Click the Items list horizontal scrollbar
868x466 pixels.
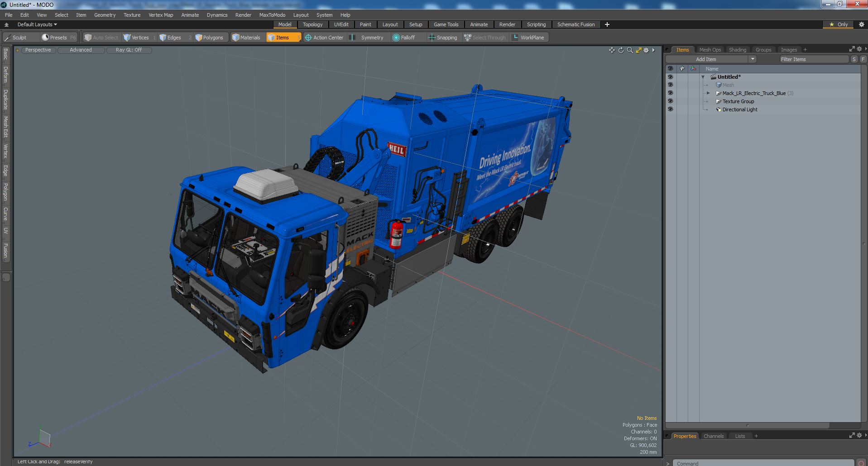click(747, 425)
